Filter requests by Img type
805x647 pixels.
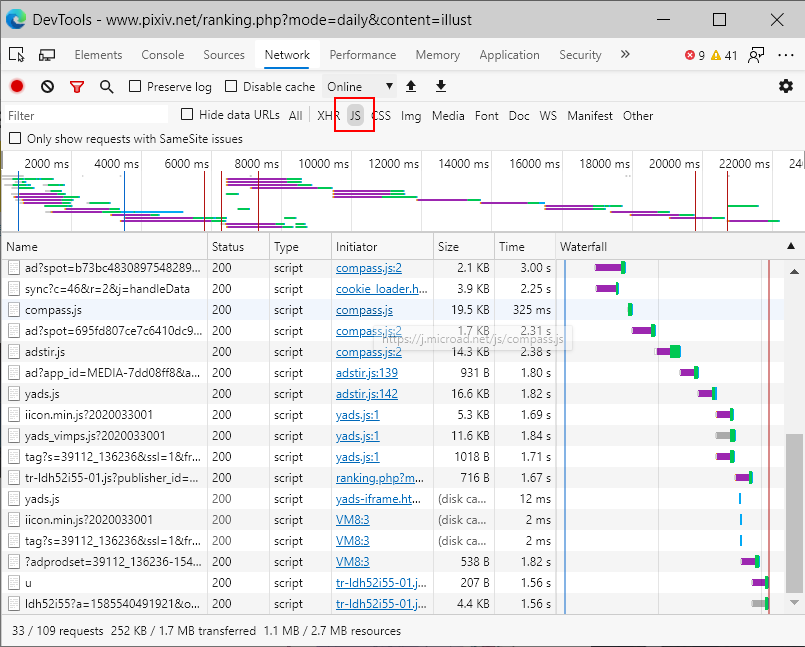[x=411, y=116]
